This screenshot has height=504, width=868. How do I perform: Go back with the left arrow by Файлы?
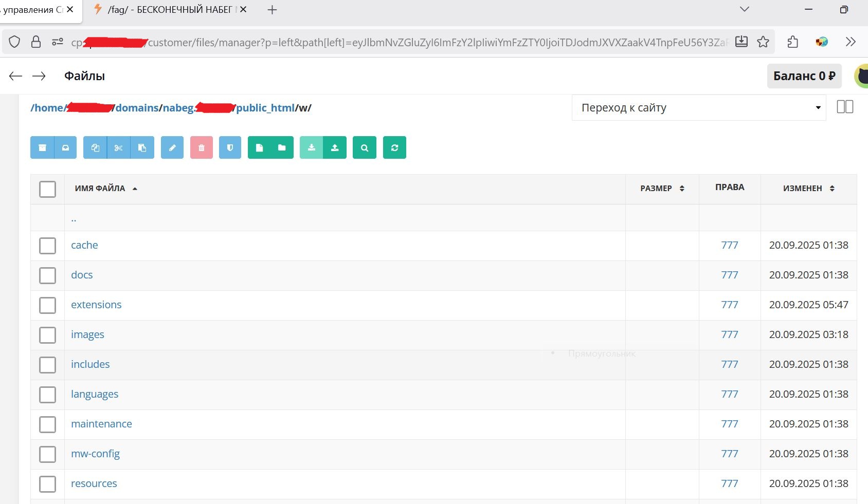[x=15, y=76]
